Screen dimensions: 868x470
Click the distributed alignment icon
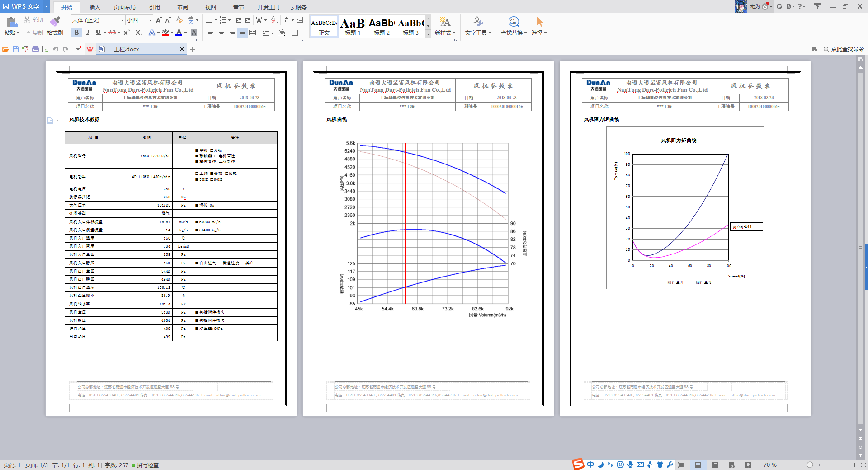[253, 33]
